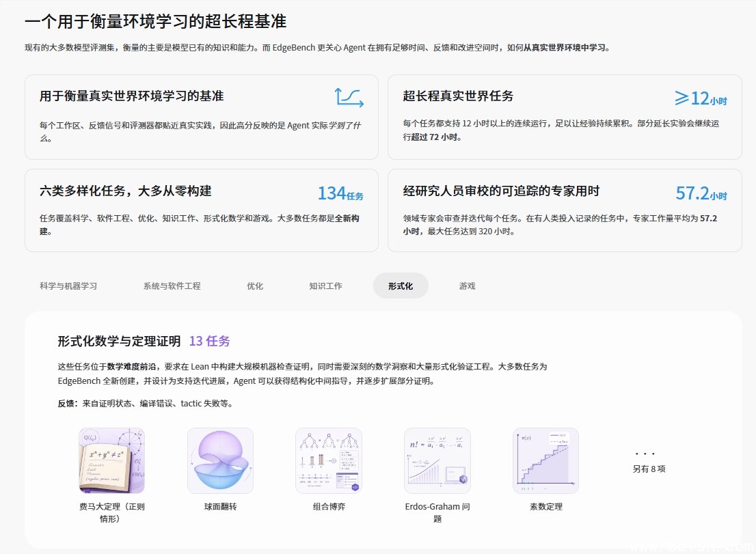Open the 费马大定理 book illustration thumbnail

pyautogui.click(x=111, y=460)
